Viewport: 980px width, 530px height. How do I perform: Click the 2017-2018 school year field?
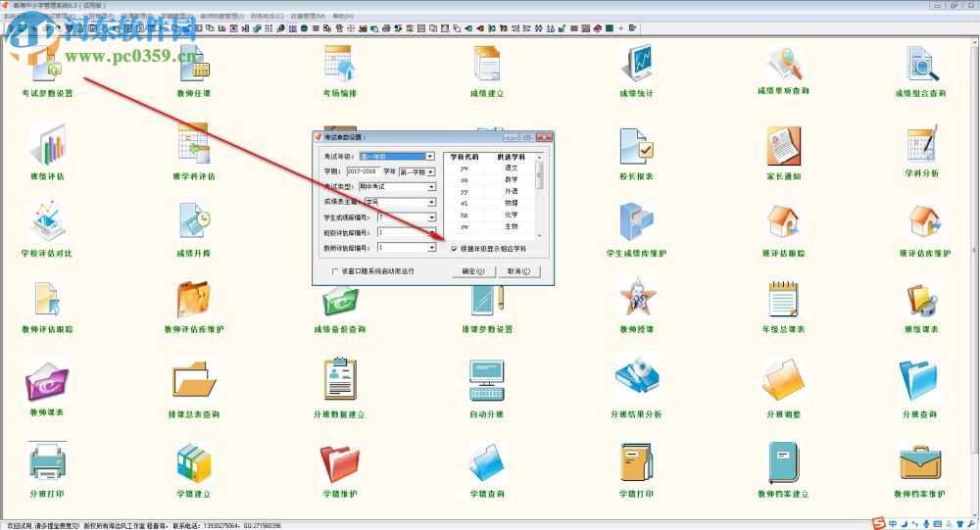click(364, 171)
